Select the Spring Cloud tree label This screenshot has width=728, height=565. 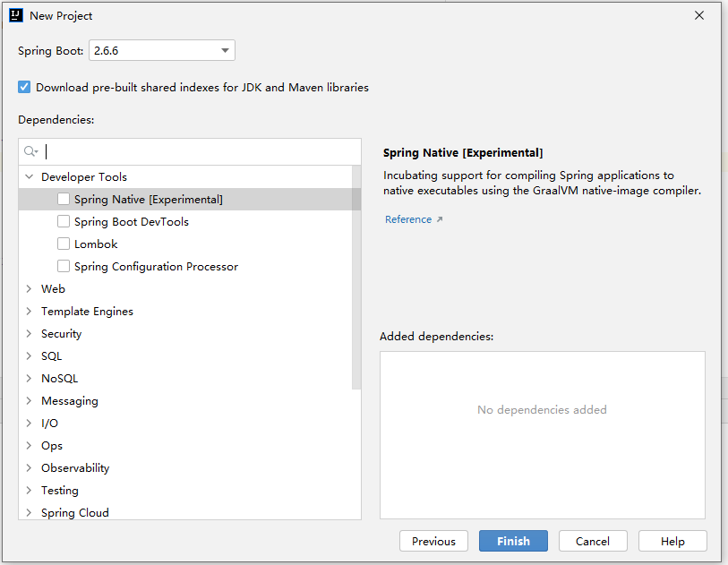[75, 513]
